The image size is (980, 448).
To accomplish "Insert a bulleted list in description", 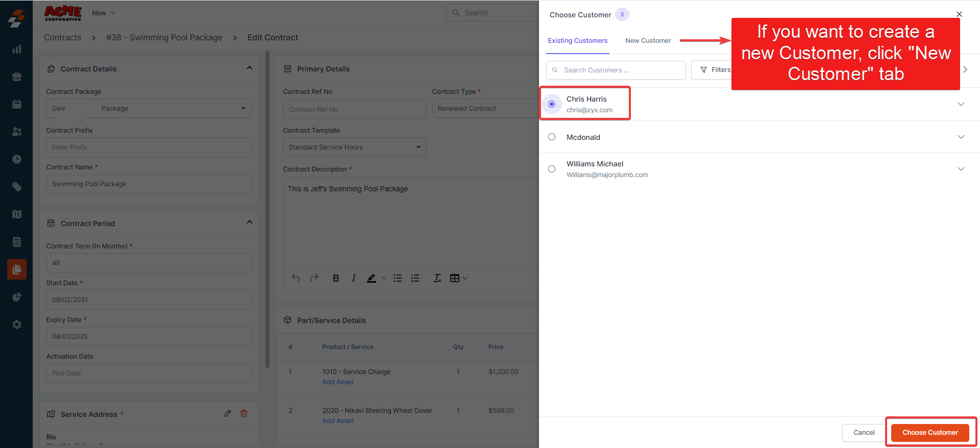I will point(398,278).
